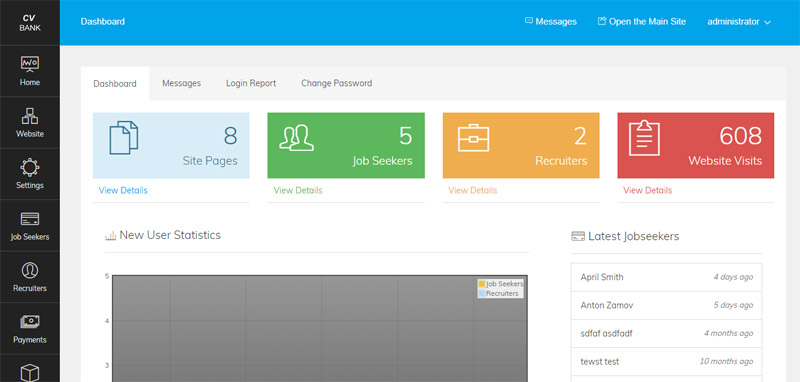Open April Smith in Latest Jobseekers

(x=666, y=277)
